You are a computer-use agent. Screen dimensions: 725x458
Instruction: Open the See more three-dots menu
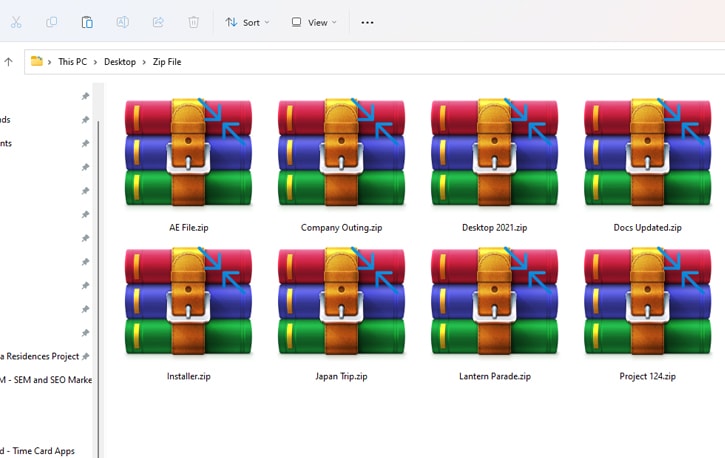pyautogui.click(x=367, y=22)
